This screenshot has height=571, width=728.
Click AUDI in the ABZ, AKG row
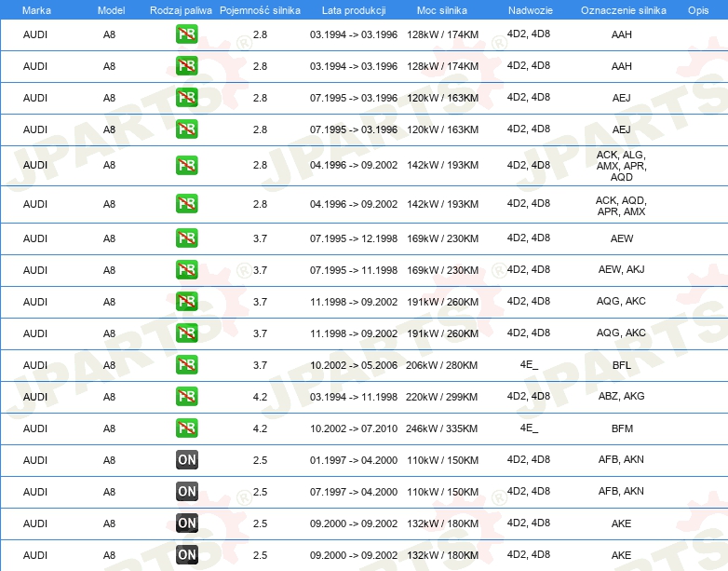(x=35, y=397)
